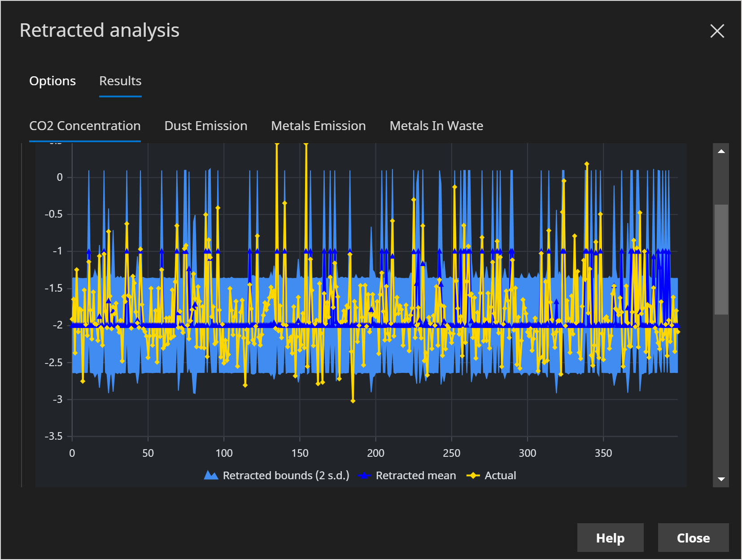742x560 pixels.
Task: Show the Dust Emission chart tab
Action: coord(206,126)
